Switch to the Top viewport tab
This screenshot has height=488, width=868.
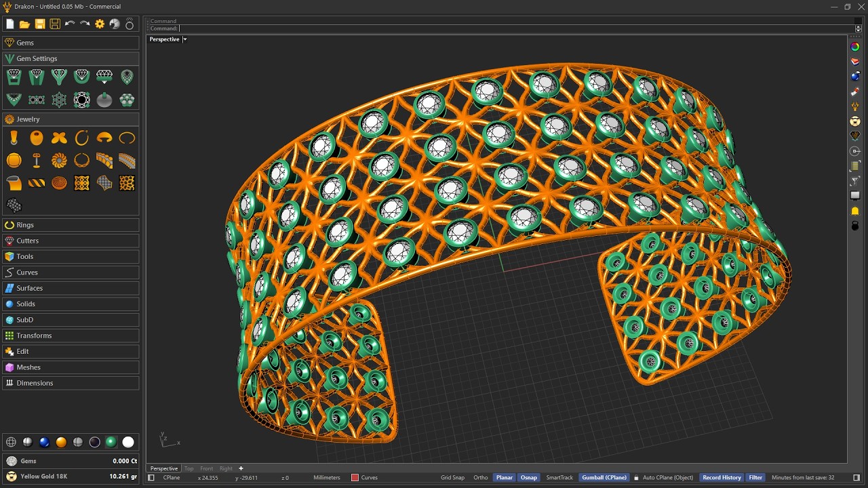(x=189, y=468)
